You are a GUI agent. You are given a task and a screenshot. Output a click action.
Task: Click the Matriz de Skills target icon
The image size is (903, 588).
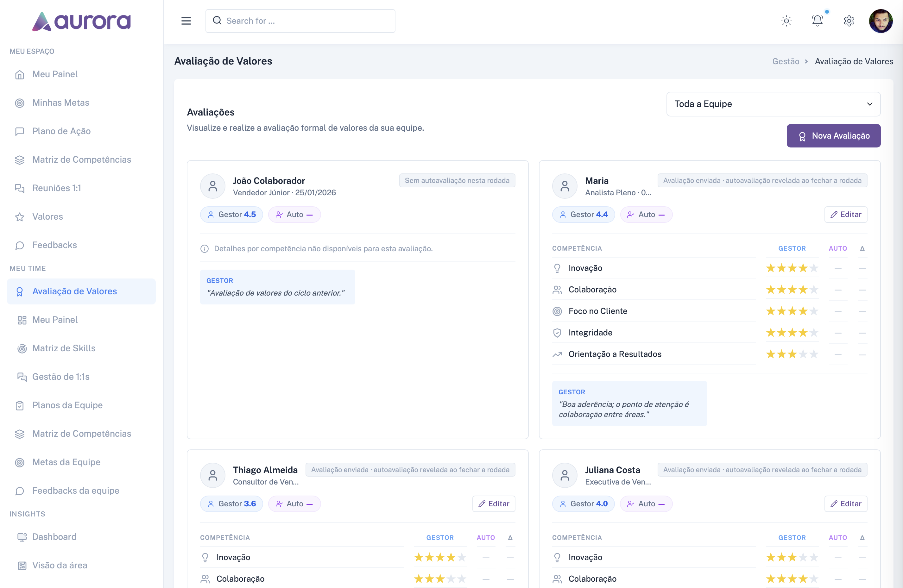click(x=22, y=348)
